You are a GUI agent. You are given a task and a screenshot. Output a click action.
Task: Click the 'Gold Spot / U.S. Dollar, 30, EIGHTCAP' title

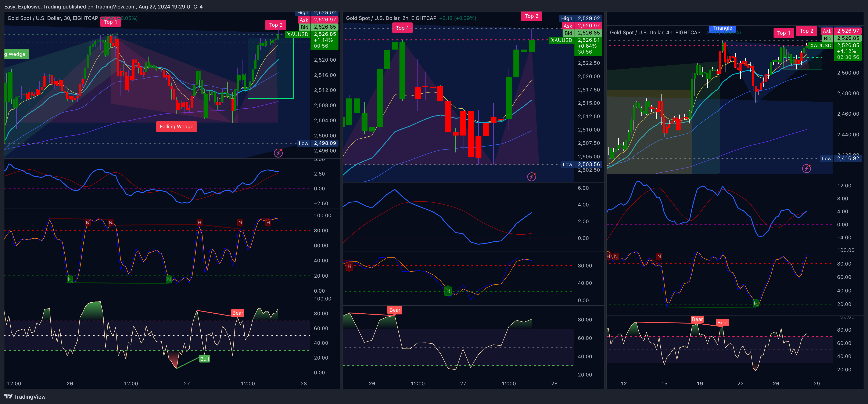coord(53,18)
